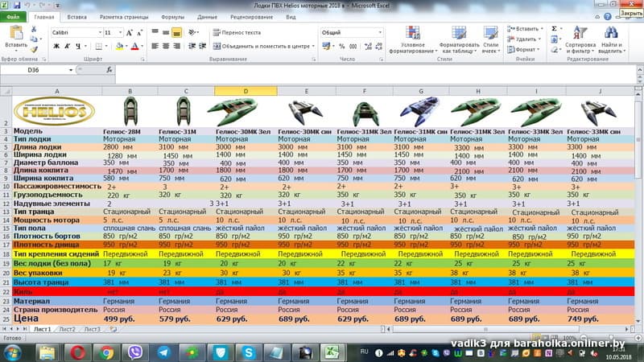The image size is (644, 362).
Task: Open the number format Общий dropdown
Action: click(380, 32)
